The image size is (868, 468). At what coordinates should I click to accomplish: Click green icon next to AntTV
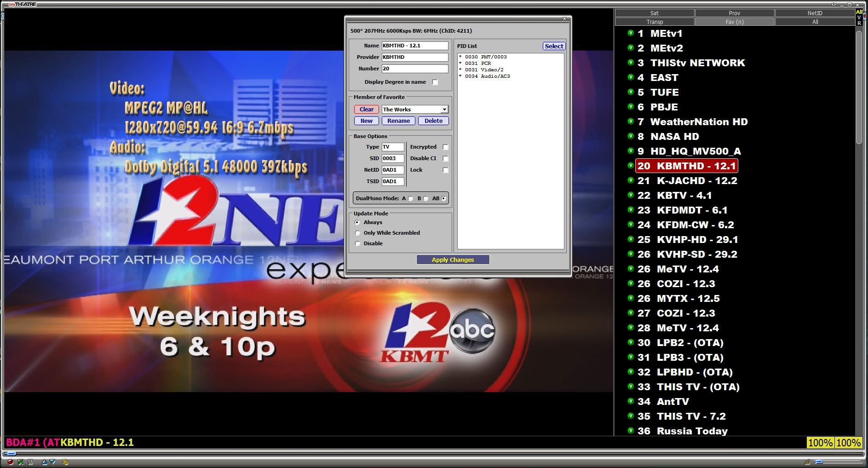coord(631,401)
